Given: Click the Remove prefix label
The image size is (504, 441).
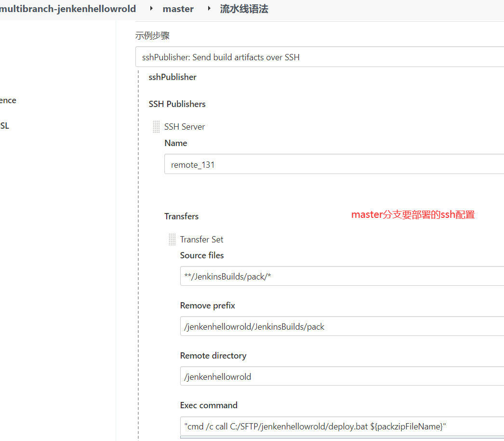Looking at the screenshot, I should (x=207, y=306).
